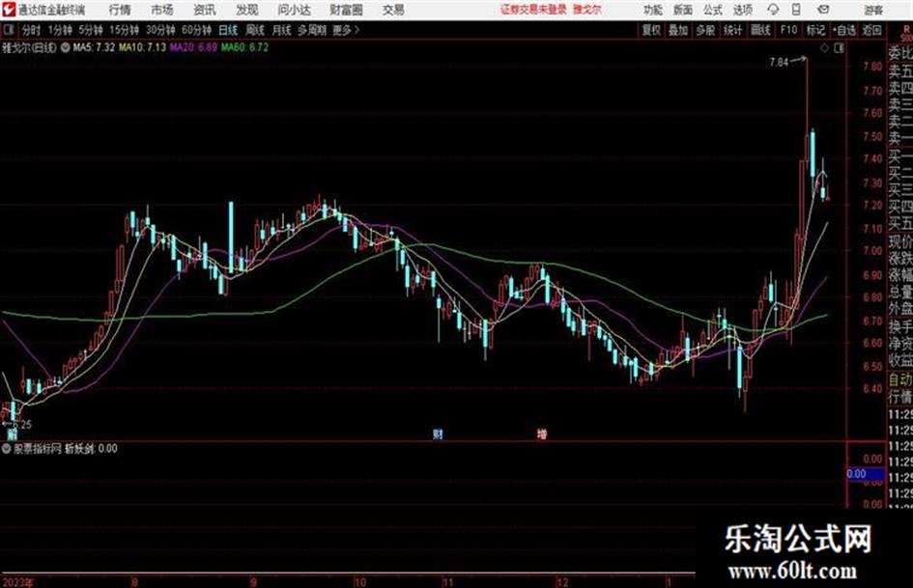913x588 pixels.
Task: Switch to 月线 monthly tab
Action: point(282,30)
